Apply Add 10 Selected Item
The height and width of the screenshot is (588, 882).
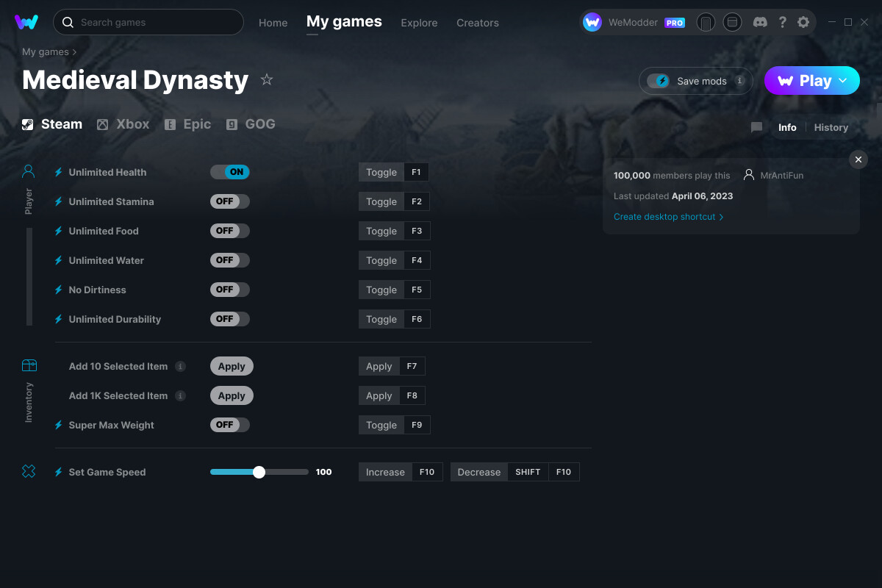click(x=232, y=366)
